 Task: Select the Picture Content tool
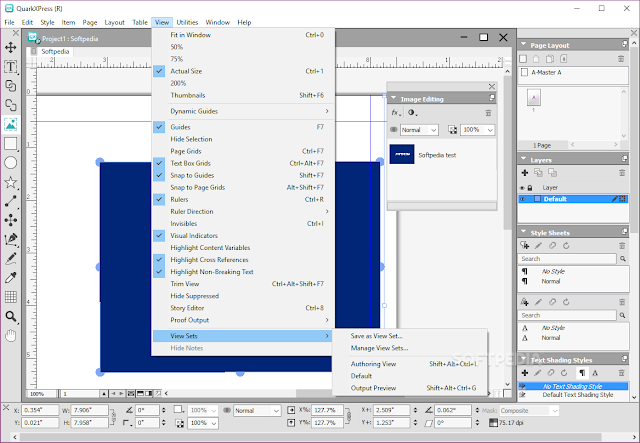click(11, 124)
